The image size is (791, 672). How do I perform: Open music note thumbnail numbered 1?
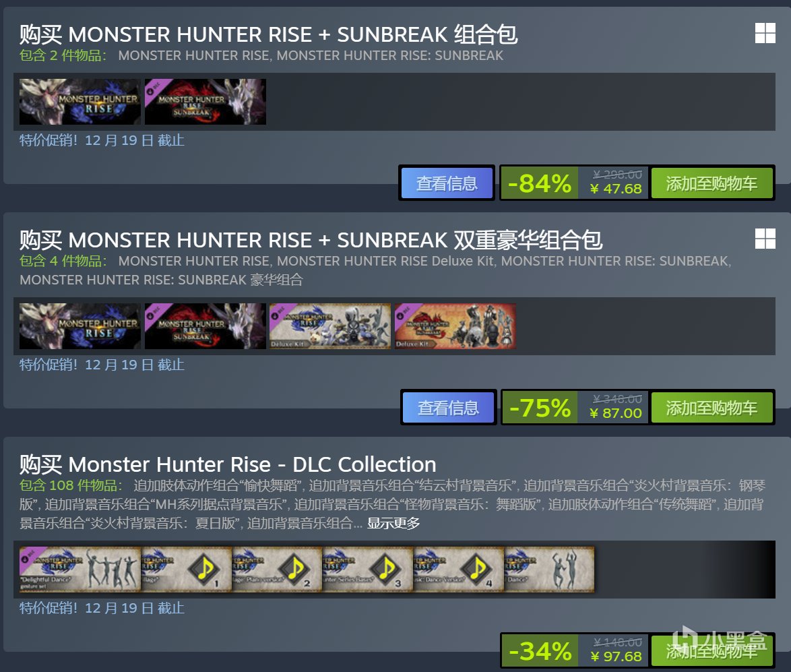pos(186,570)
